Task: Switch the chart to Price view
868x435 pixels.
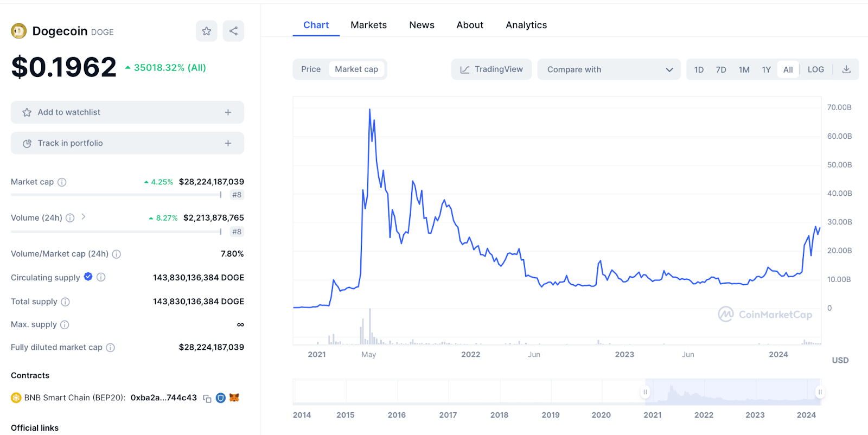Action: tap(311, 69)
